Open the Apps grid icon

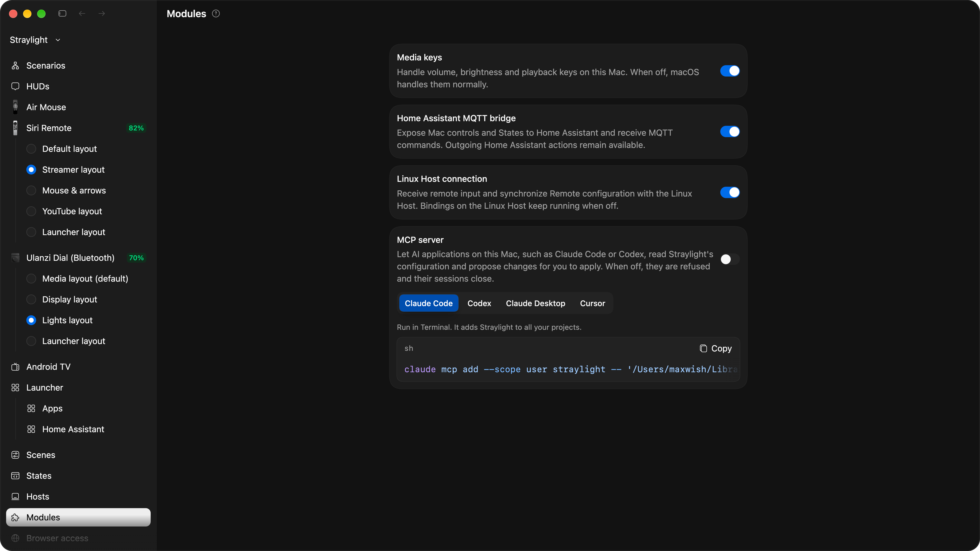31,408
